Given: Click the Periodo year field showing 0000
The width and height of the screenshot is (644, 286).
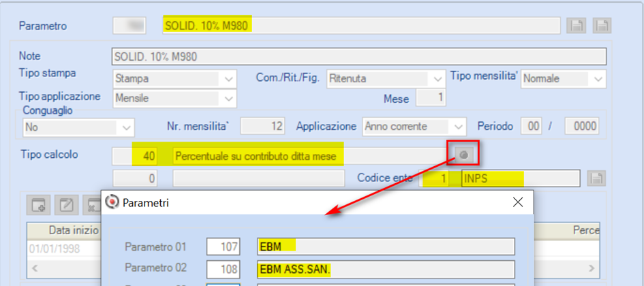Looking at the screenshot, I should (582, 127).
